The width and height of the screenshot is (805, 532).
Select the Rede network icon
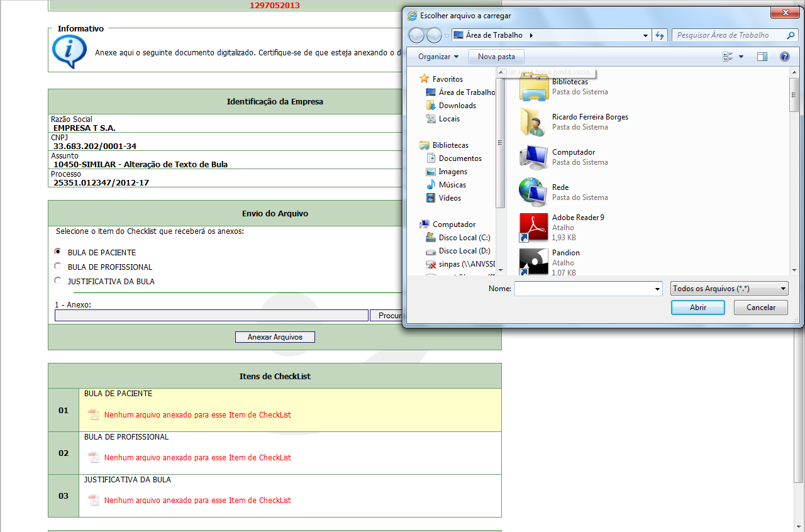point(533,192)
